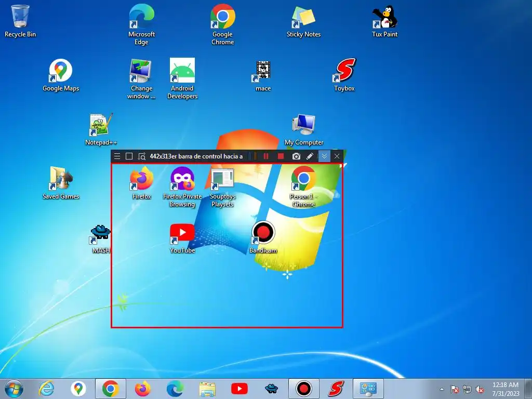Viewport: 532px width, 399px height.
Task: Select the Firefox desktop shortcut
Action: 141,183
